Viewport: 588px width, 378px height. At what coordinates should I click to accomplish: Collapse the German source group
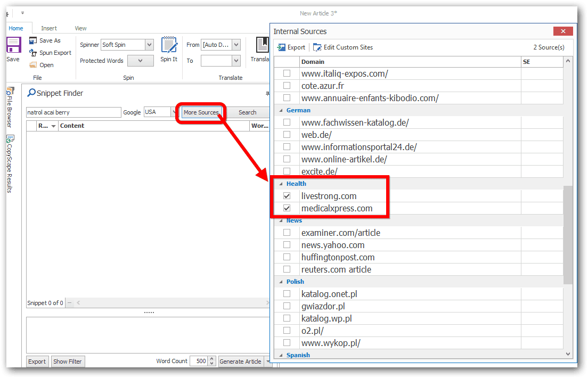click(x=281, y=110)
